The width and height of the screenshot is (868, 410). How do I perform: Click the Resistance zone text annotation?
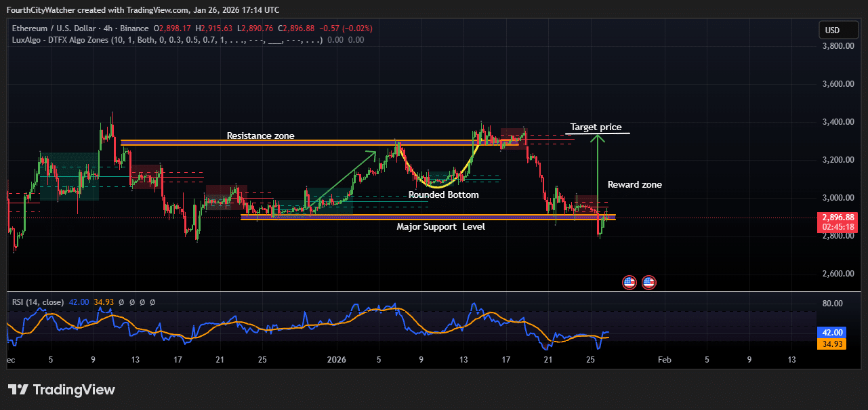coord(260,136)
